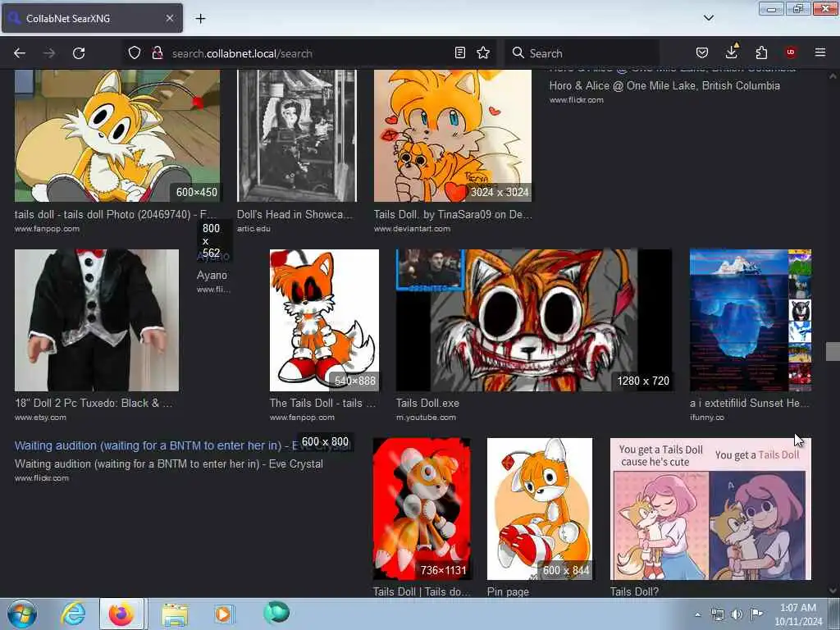The image size is (840, 630).
Task: Toggle reader view icon
Action: 459,52
